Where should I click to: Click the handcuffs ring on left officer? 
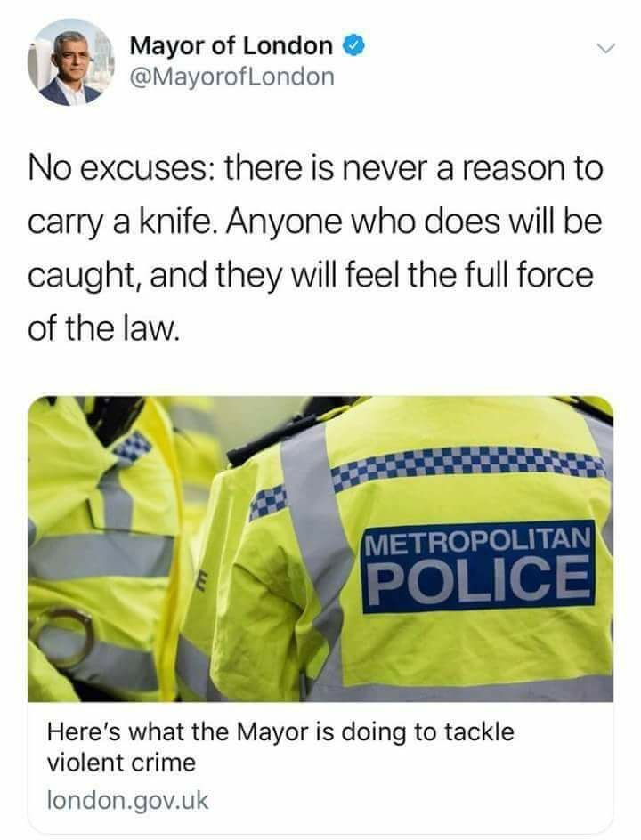click(61, 637)
